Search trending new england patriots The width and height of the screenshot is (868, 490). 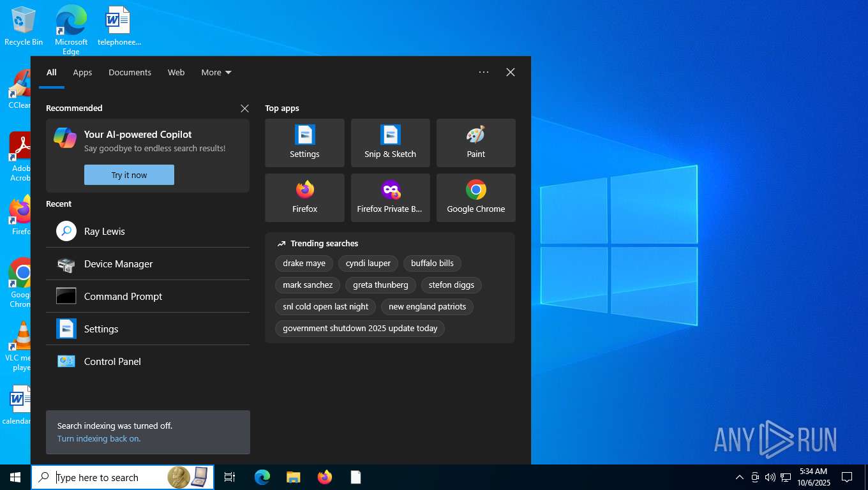(x=427, y=306)
